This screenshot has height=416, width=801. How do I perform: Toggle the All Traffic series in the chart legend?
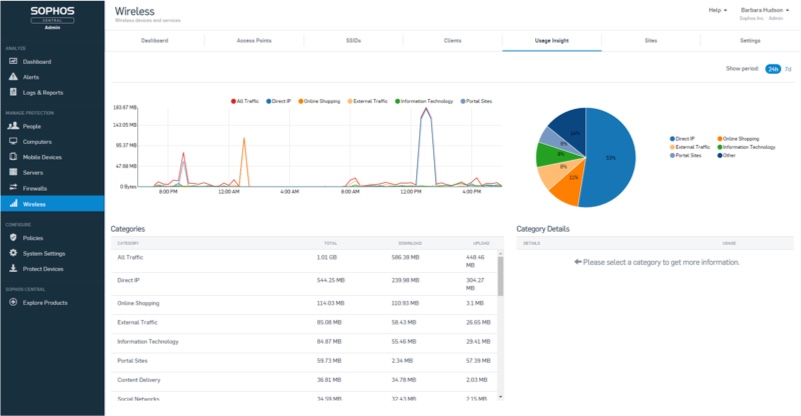(x=245, y=101)
